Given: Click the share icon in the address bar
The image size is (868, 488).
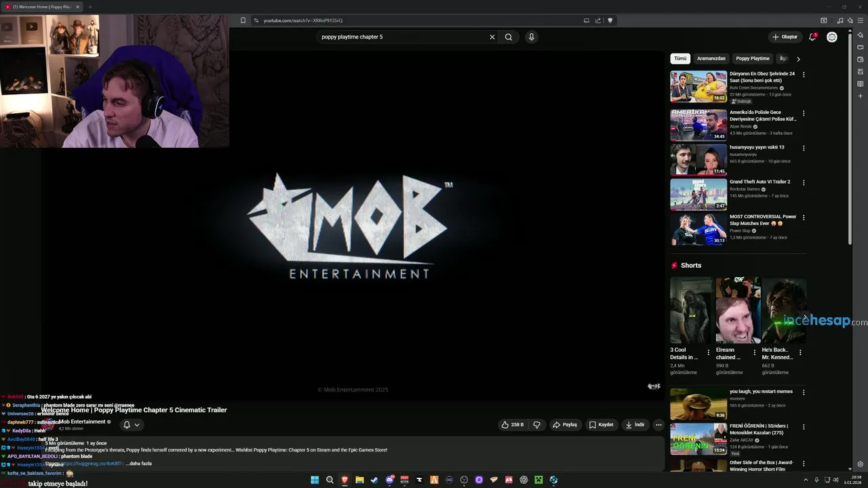Looking at the screenshot, I should (x=598, y=20).
